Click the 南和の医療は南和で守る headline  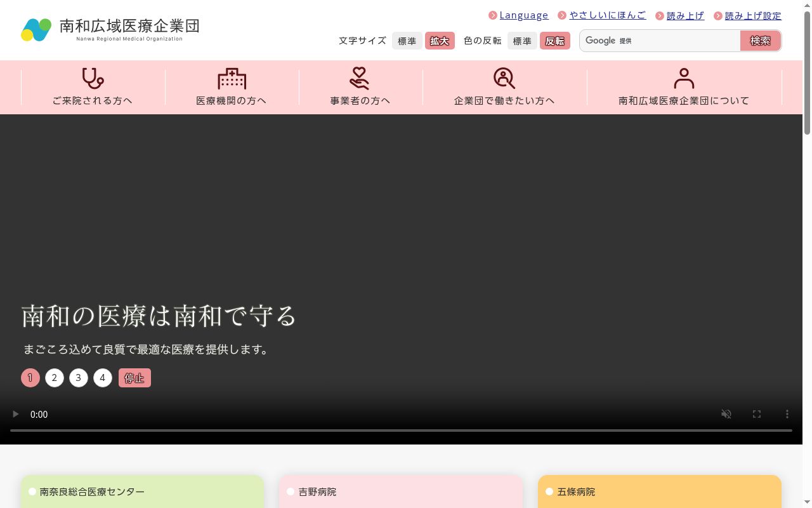pos(159,316)
